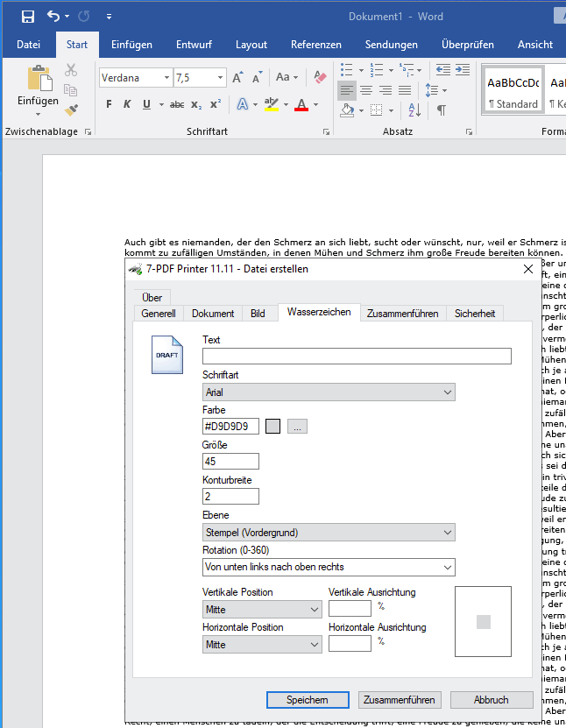Click the bullet list icon
Screen dimensions: 566x728
pyautogui.click(x=347, y=69)
